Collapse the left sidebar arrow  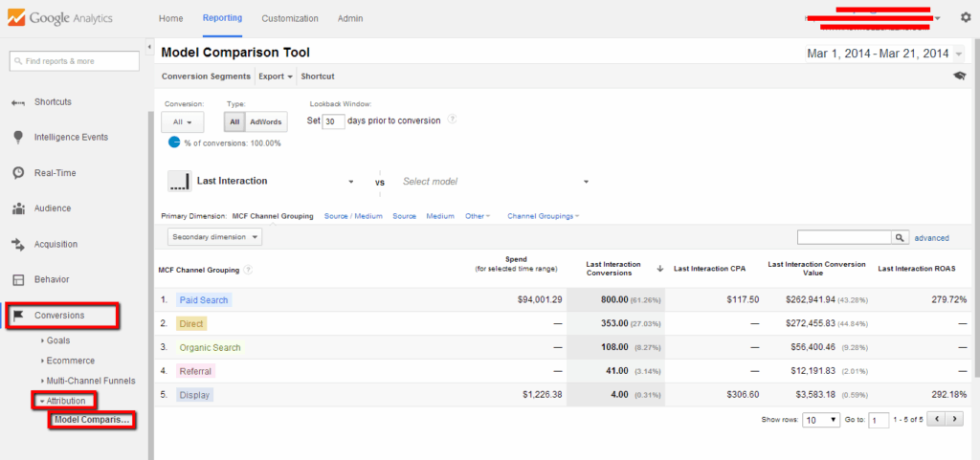point(150,47)
